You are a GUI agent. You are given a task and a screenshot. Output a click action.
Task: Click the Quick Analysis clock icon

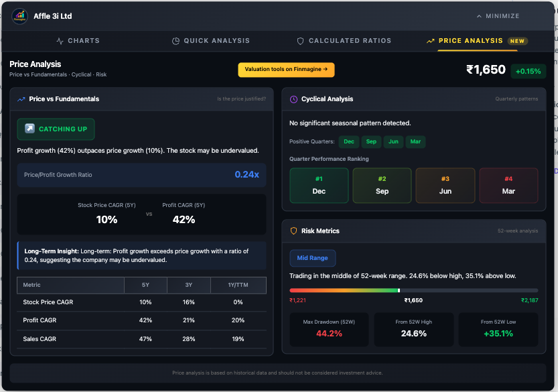pos(175,41)
